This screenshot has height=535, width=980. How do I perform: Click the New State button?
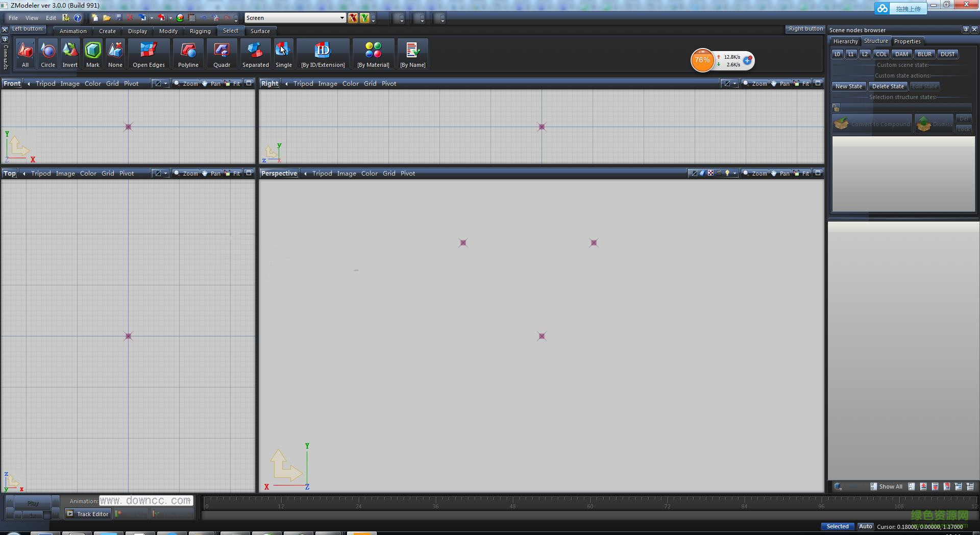point(848,86)
